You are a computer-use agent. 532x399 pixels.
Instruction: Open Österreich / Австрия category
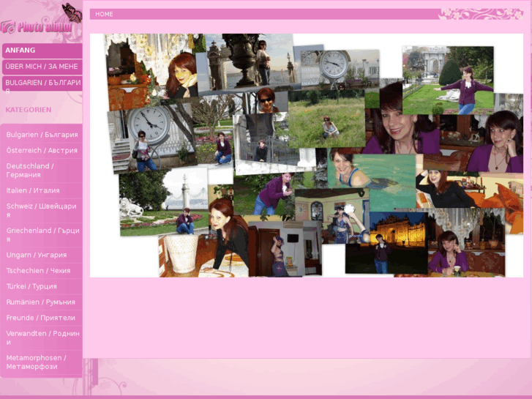pyautogui.click(x=42, y=150)
